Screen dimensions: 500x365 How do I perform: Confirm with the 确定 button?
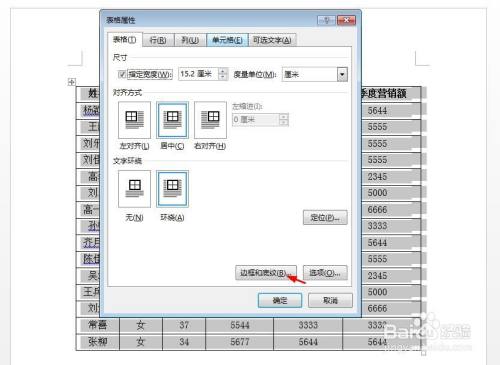[280, 300]
